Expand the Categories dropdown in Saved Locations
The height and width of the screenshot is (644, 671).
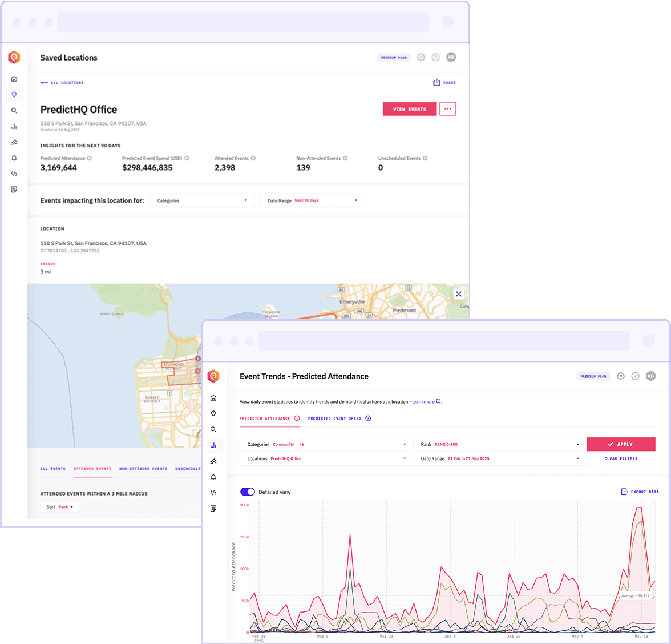pos(202,200)
